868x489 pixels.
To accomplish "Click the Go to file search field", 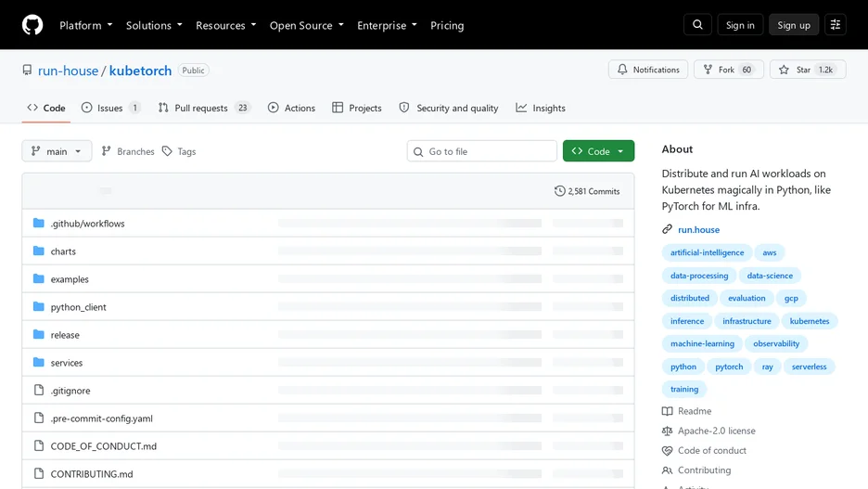I will tap(481, 151).
